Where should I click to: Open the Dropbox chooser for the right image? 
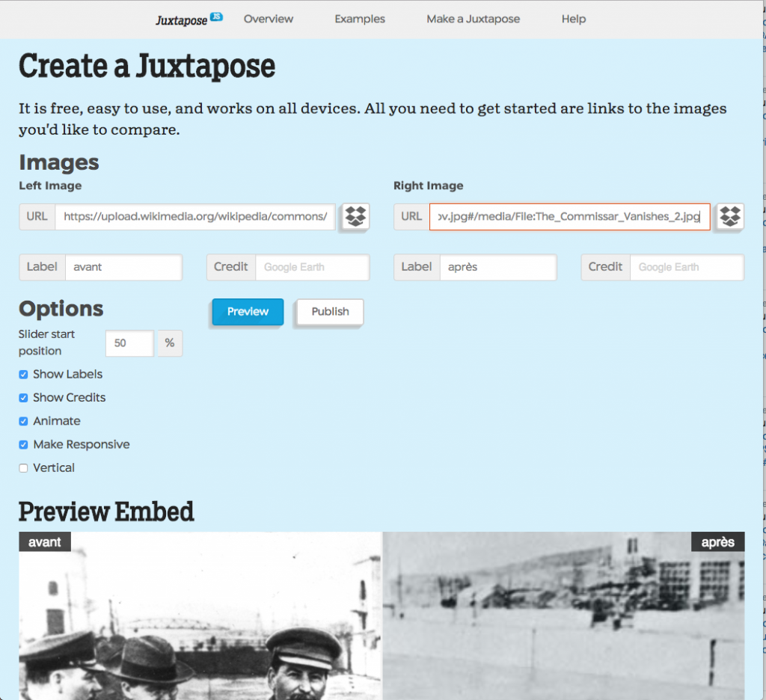[729, 216]
